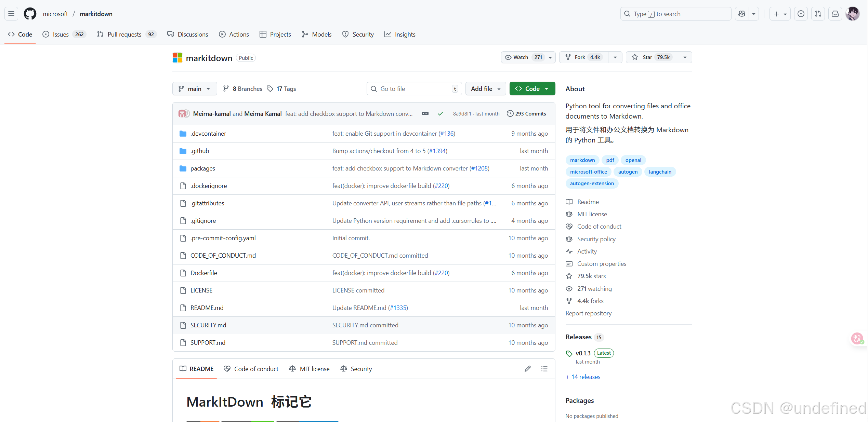Open the .github folder
This screenshot has width=868, height=422.
tap(199, 151)
